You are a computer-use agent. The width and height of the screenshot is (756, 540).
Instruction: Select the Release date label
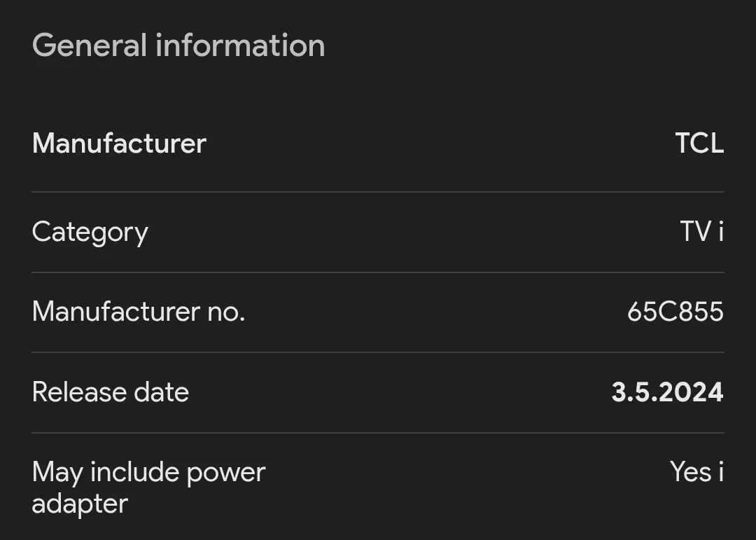[111, 392]
